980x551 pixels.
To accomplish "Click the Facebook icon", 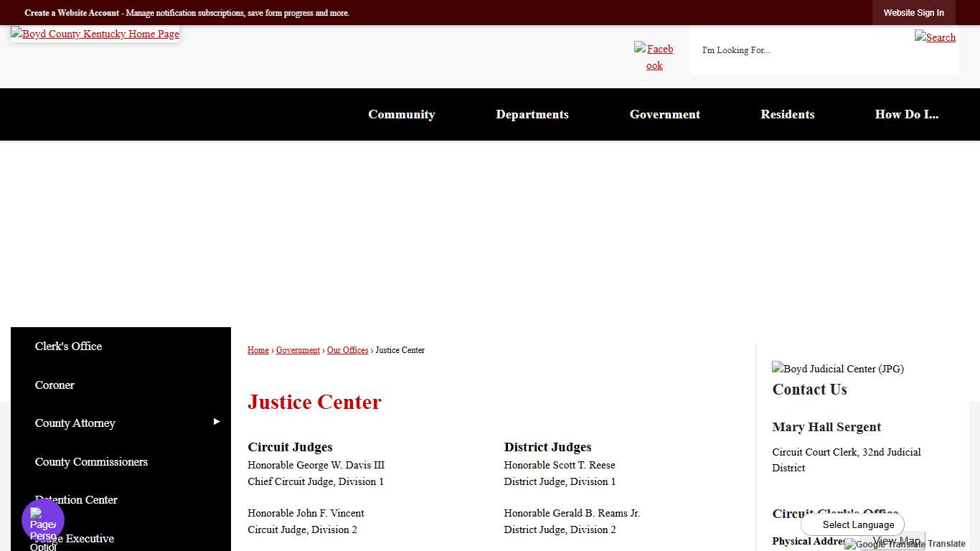I will pyautogui.click(x=654, y=57).
